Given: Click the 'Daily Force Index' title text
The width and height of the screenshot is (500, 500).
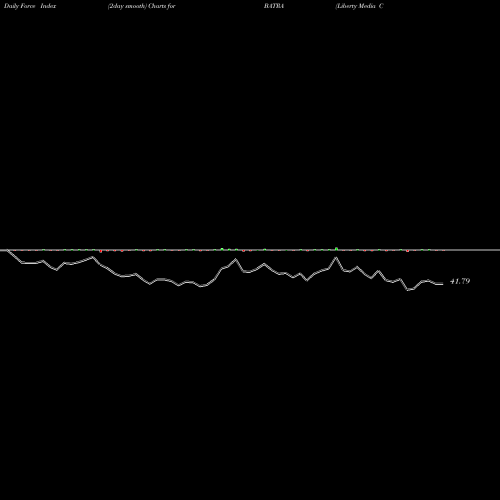Looking at the screenshot, I should (30, 6).
